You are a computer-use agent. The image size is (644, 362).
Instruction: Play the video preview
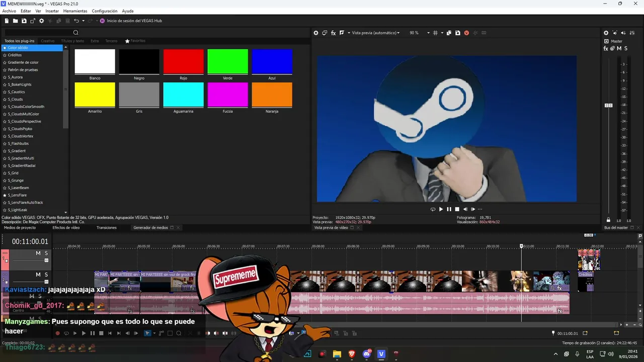(x=441, y=209)
